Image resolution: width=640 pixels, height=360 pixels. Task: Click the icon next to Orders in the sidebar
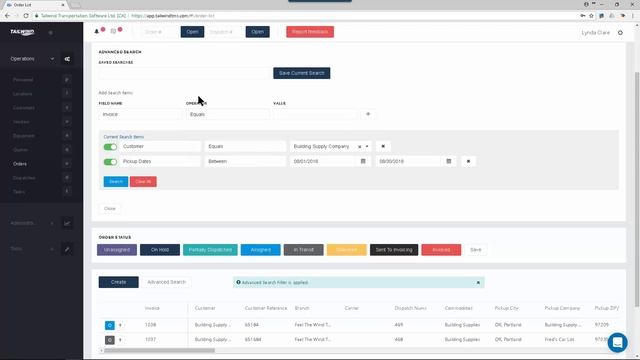67,164
